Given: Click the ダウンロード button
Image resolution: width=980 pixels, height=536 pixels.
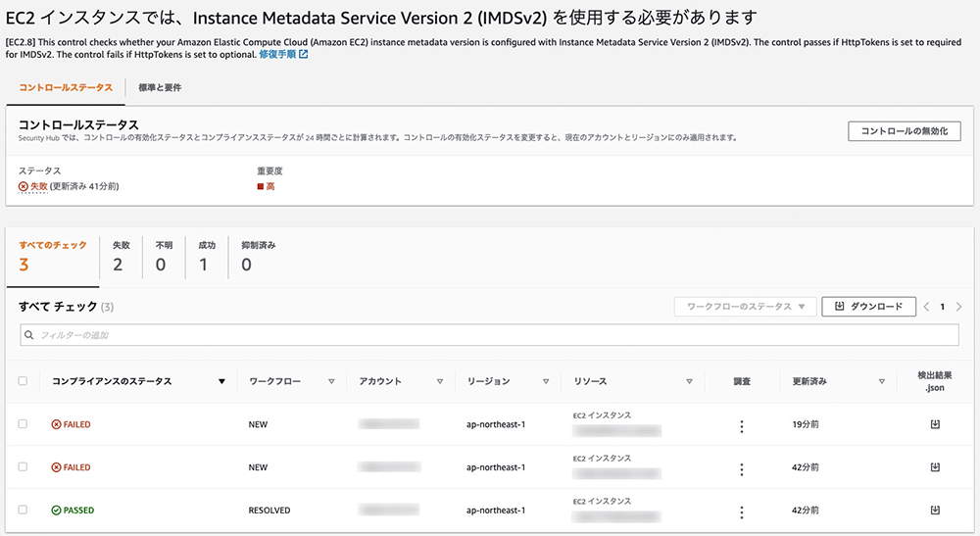Looking at the screenshot, I should pos(868,306).
